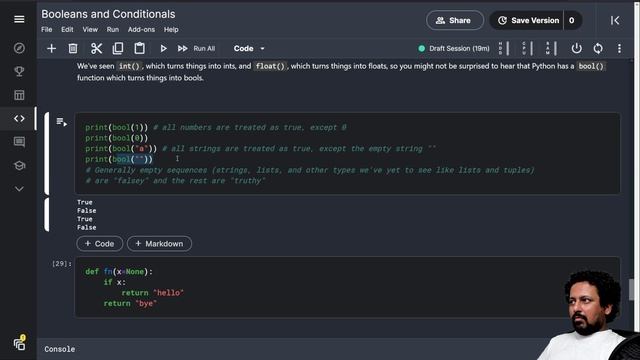Image resolution: width=640 pixels, height=360 pixels.
Task: Open the hamburger navigation menu
Action: (x=19, y=19)
